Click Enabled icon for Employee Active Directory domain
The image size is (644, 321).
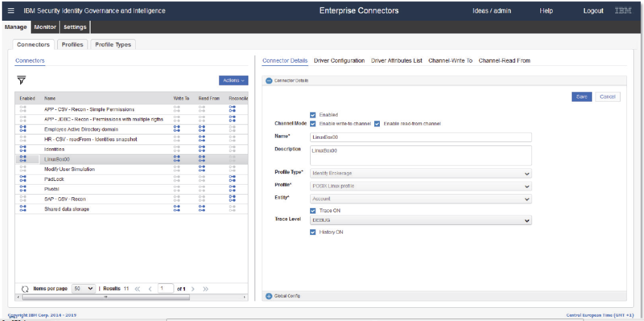[x=23, y=129]
